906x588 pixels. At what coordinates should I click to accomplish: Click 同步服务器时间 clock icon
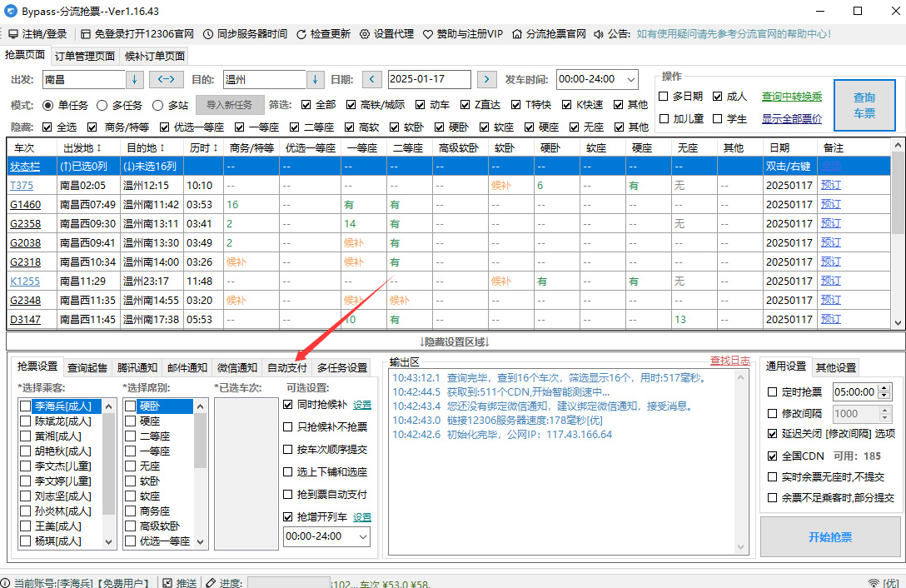[x=208, y=34]
